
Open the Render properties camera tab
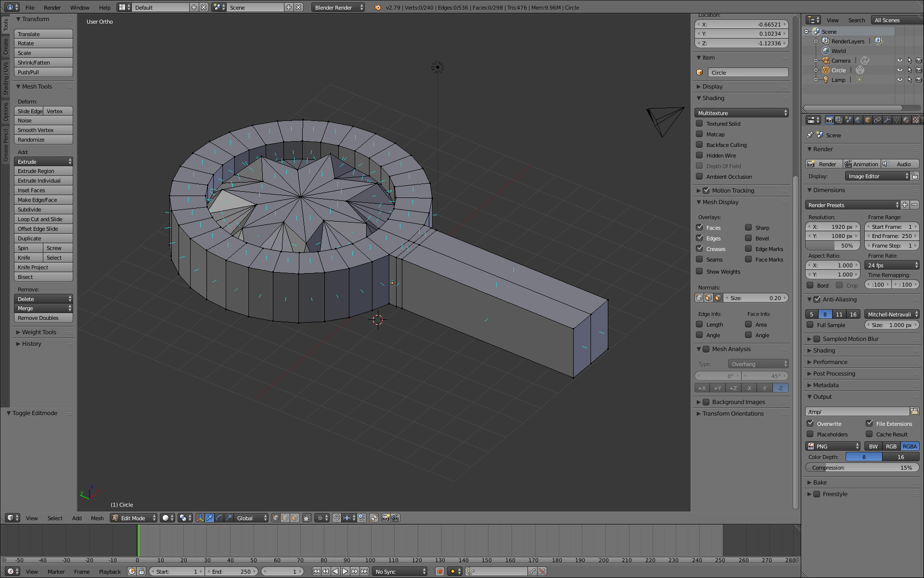pos(829,120)
